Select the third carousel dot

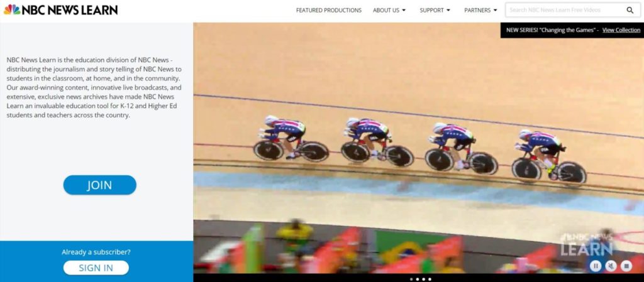pos(423,279)
